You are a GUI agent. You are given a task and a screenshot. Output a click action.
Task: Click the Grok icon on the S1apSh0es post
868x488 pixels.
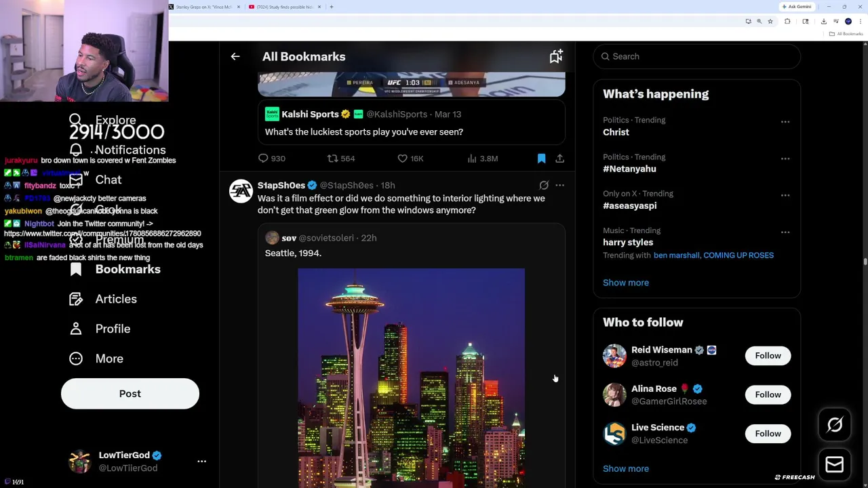point(544,185)
